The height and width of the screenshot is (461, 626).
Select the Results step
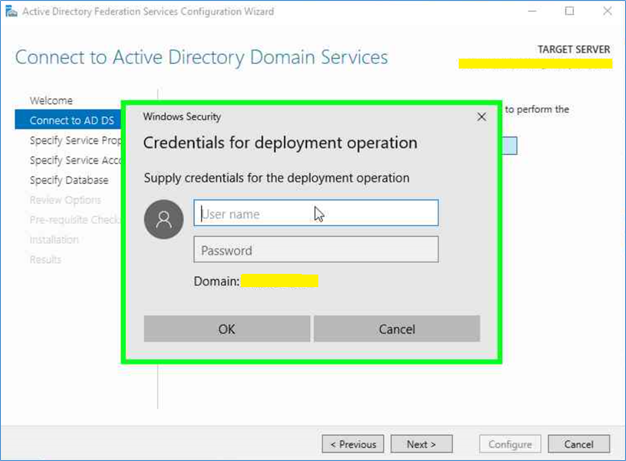click(45, 260)
